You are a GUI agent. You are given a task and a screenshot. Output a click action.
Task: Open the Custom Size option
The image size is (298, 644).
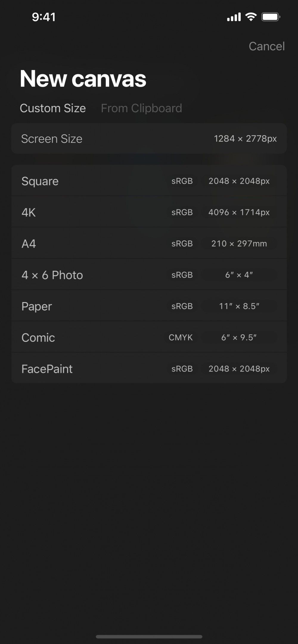(53, 108)
